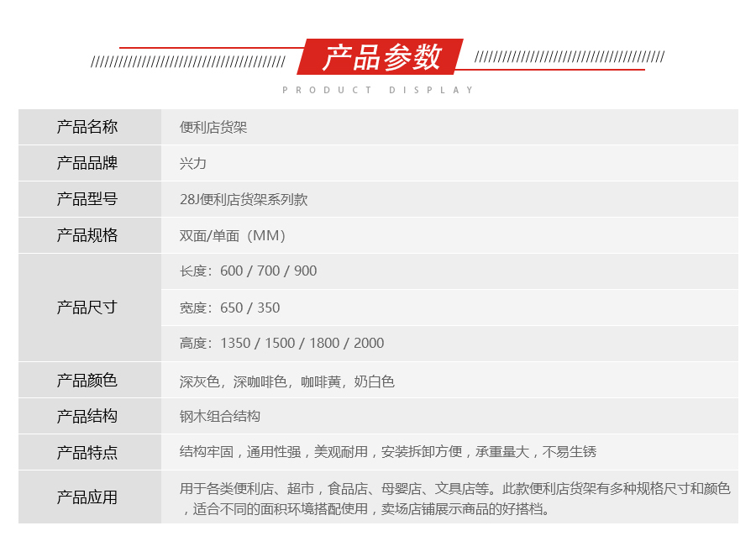Select the 深灰色, 深咖啡色 colors text
This screenshot has height=552, width=756.
[x=287, y=381]
